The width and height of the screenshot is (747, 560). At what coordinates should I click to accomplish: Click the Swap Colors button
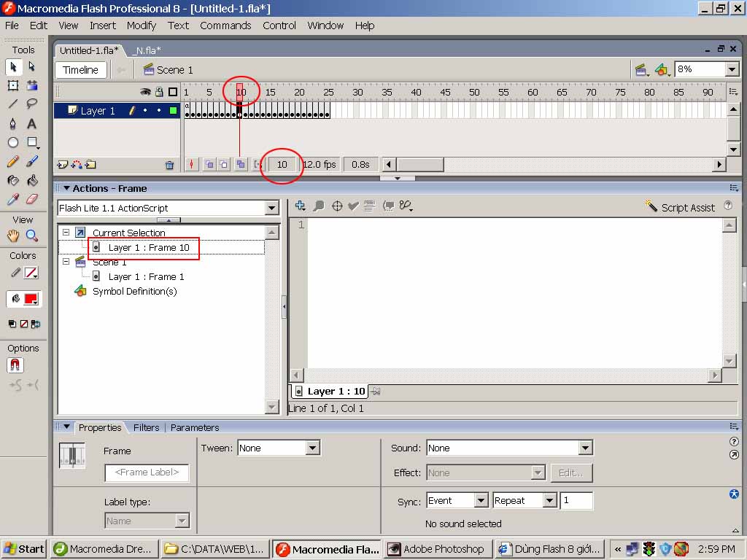click(x=36, y=324)
